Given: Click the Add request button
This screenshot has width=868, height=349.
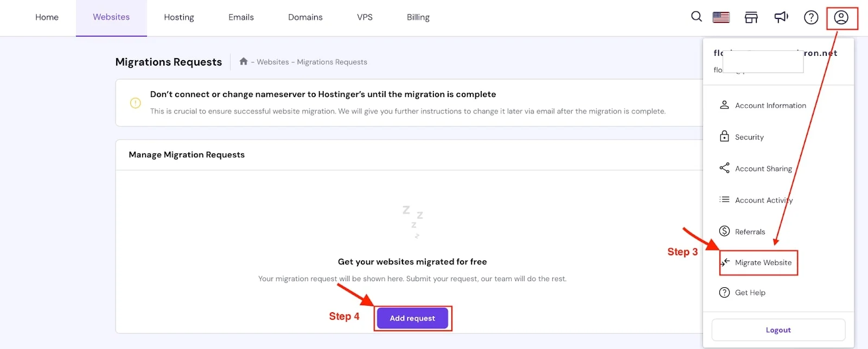Looking at the screenshot, I should point(412,318).
